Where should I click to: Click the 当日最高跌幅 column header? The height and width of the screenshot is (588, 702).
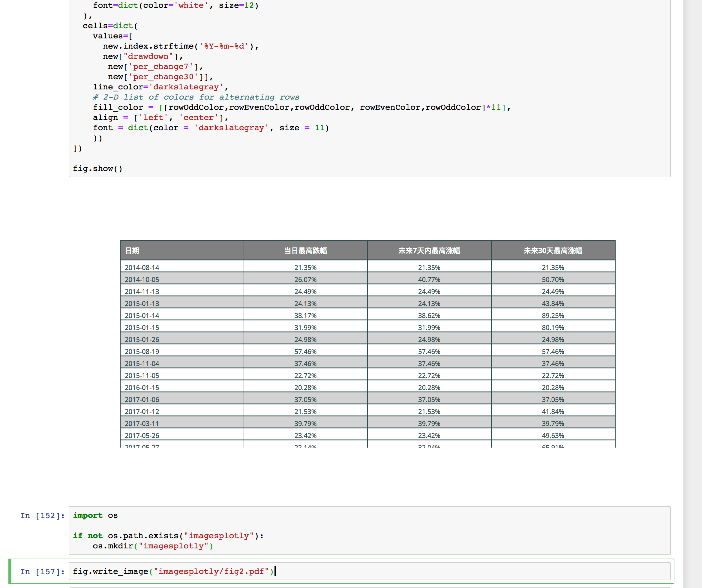[305, 250]
